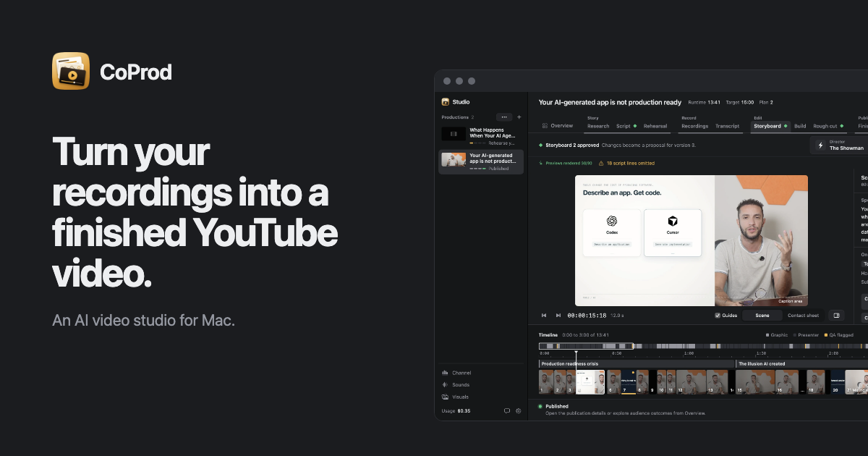868x456 pixels.
Task: Select the 'Your AI-generated app is not product...' production
Action: (481, 162)
